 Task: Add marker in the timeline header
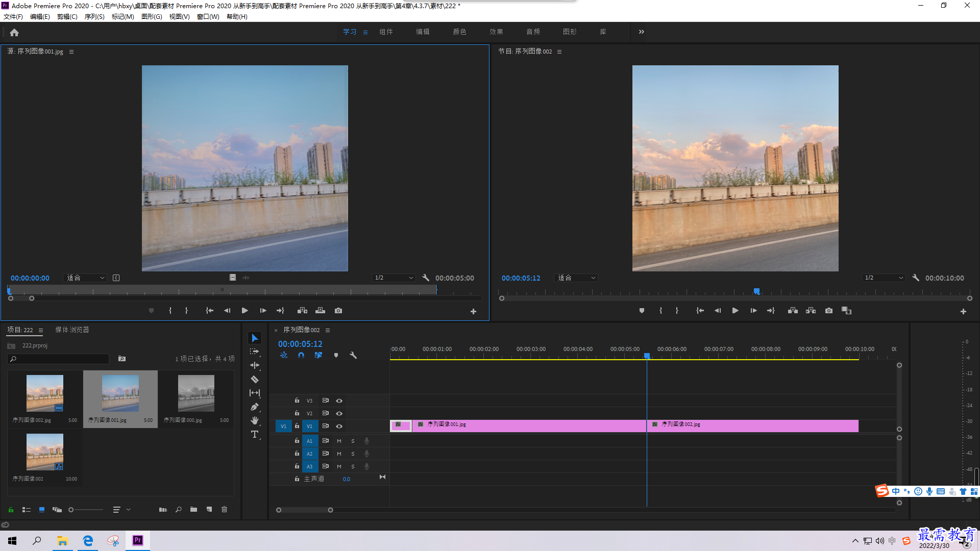(x=336, y=355)
